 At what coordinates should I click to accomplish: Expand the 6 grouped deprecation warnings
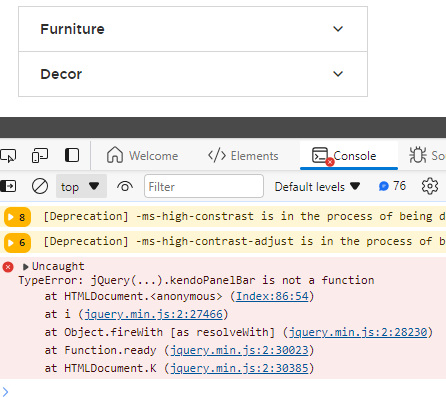tap(17, 242)
